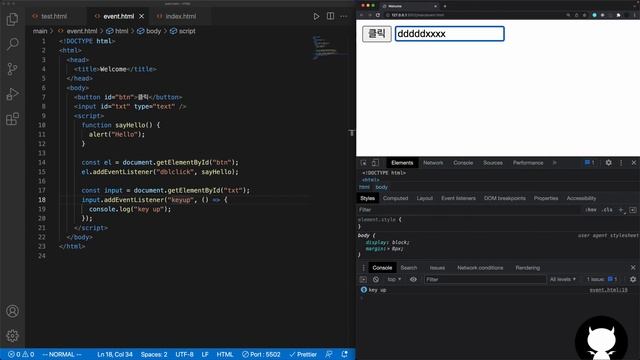Click the '클릭' button in browser page
The width and height of the screenshot is (640, 360).
377,33
